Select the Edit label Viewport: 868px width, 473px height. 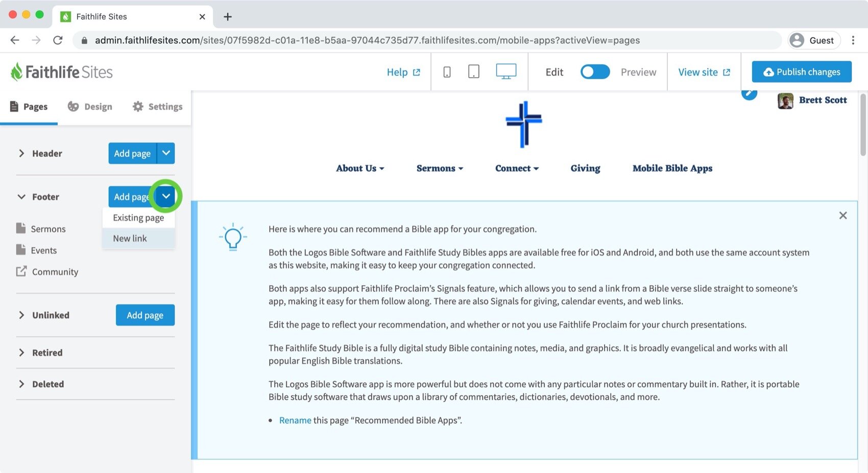click(554, 72)
